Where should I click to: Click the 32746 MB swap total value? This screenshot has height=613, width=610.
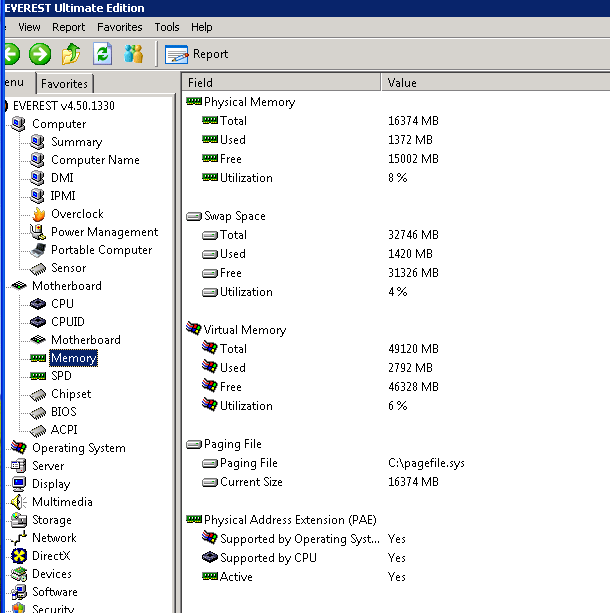[x=413, y=235]
